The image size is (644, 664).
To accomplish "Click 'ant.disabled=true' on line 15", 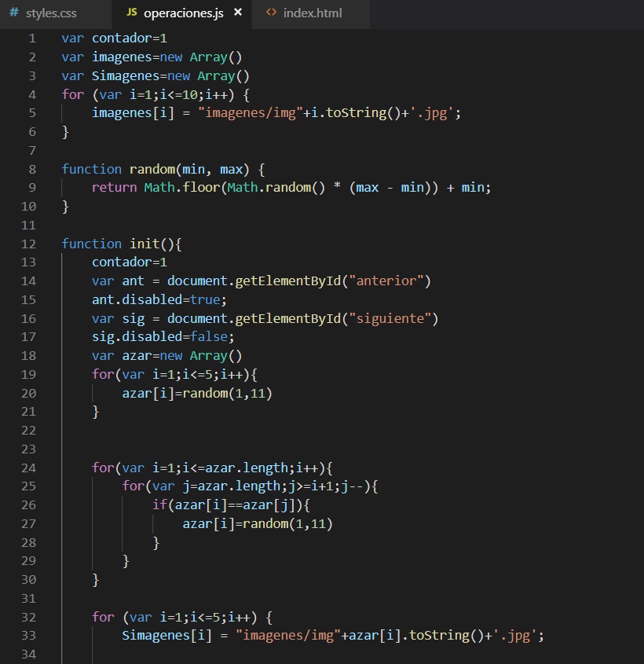I will click(156, 299).
